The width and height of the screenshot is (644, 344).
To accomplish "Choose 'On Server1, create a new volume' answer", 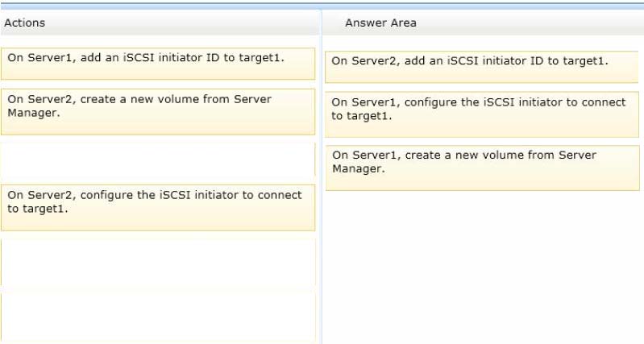I will [x=483, y=168].
